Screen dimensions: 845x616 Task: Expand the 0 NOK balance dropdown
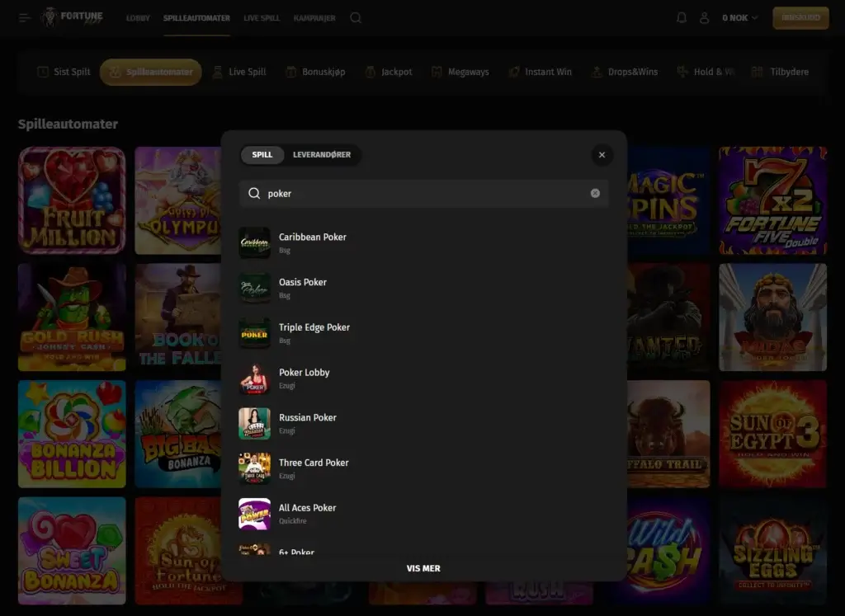tap(740, 18)
